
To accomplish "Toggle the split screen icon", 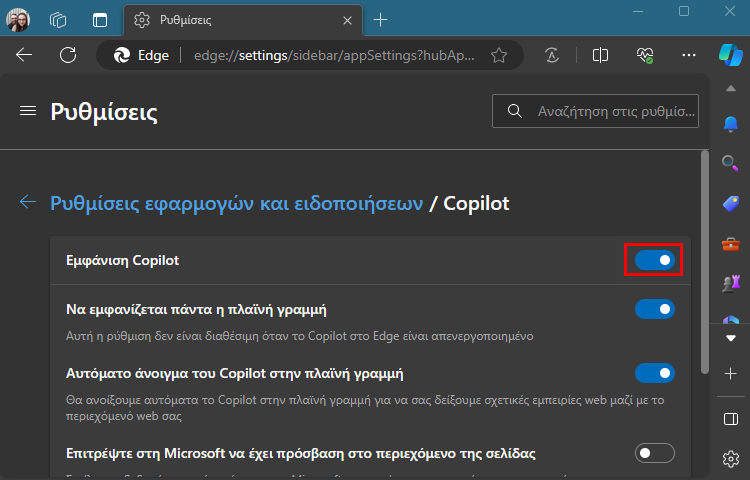I will pyautogui.click(x=600, y=55).
